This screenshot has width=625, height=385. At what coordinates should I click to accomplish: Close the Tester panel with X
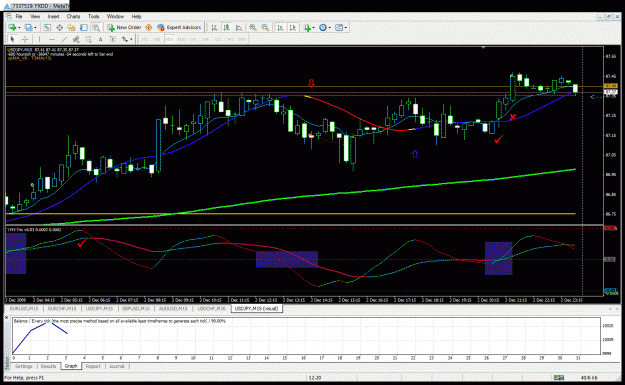7,318
